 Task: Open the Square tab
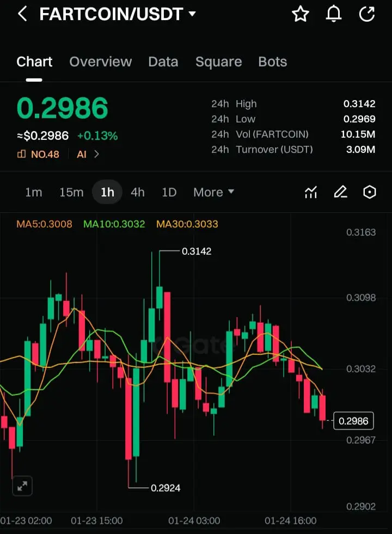tap(219, 62)
